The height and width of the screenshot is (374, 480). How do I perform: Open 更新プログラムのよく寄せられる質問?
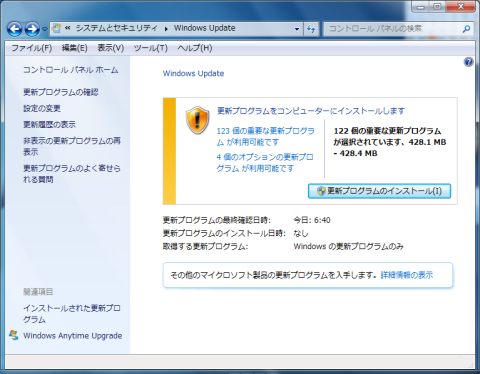72,174
